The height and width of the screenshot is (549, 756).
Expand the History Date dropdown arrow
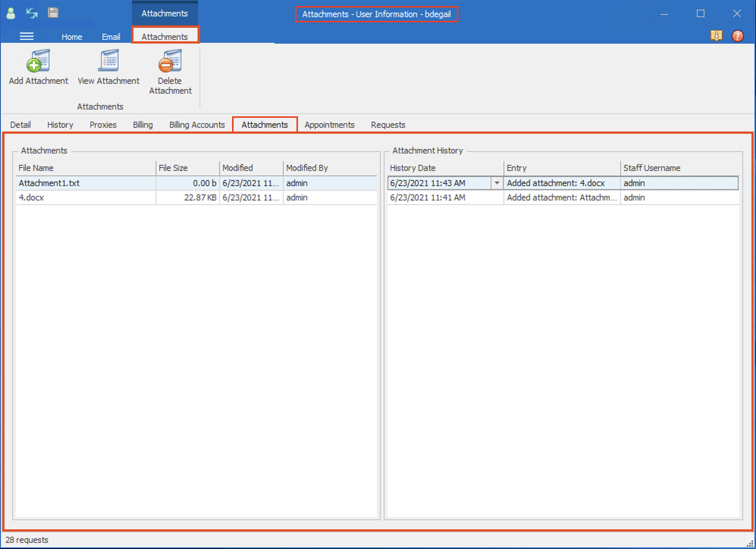497,183
